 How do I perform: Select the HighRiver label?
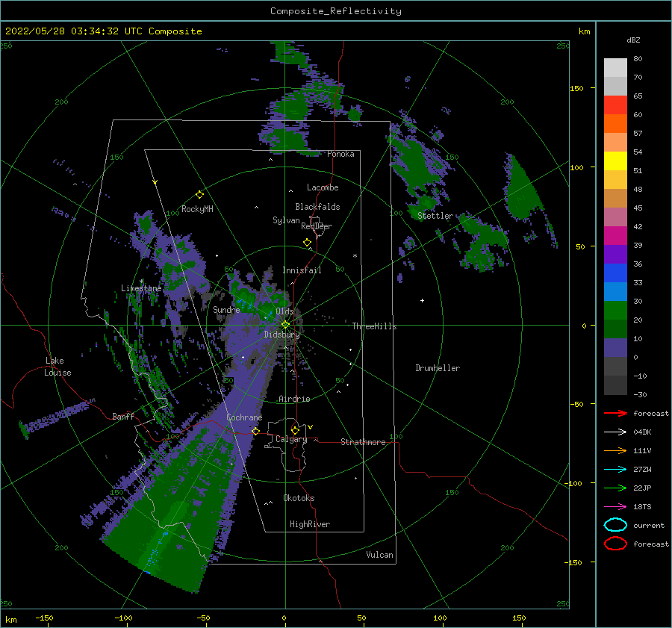tap(310, 524)
